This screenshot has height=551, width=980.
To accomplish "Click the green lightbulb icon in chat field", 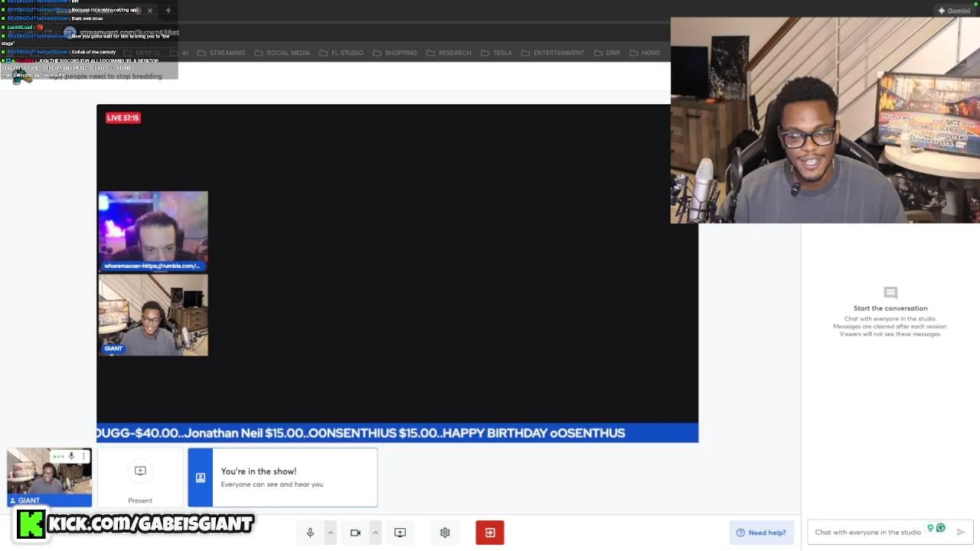I will (x=930, y=528).
